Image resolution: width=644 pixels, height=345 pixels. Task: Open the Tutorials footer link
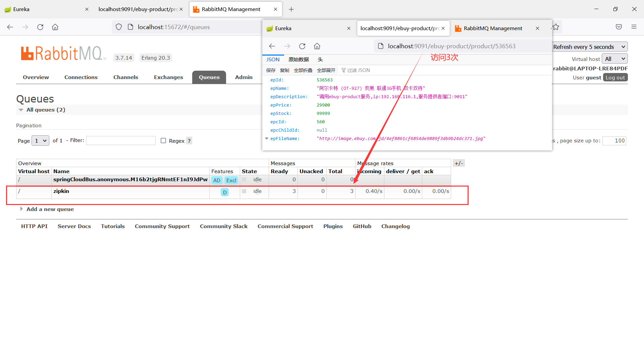113,226
